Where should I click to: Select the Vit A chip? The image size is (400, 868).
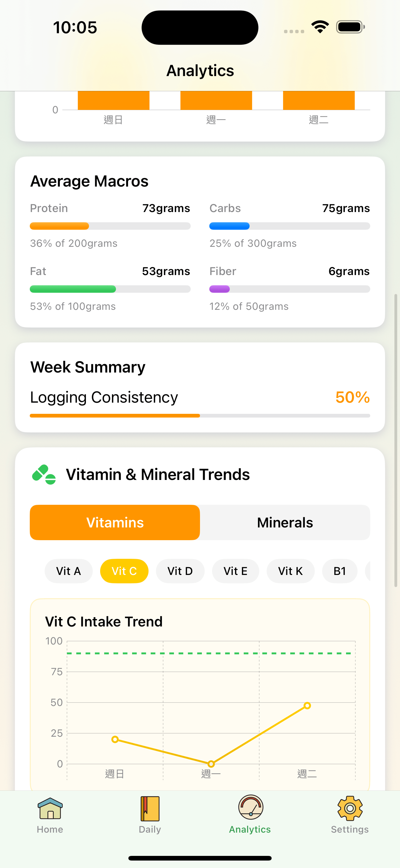click(x=68, y=571)
